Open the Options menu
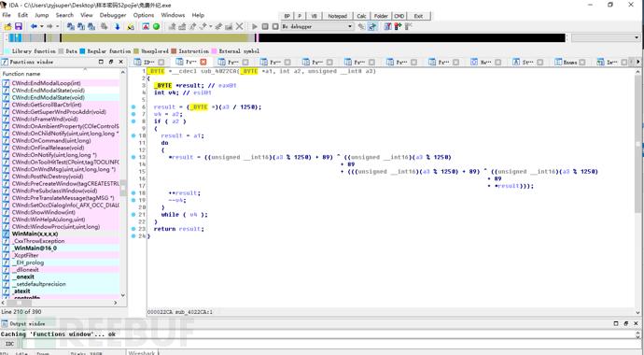644x355 pixels. (144, 15)
